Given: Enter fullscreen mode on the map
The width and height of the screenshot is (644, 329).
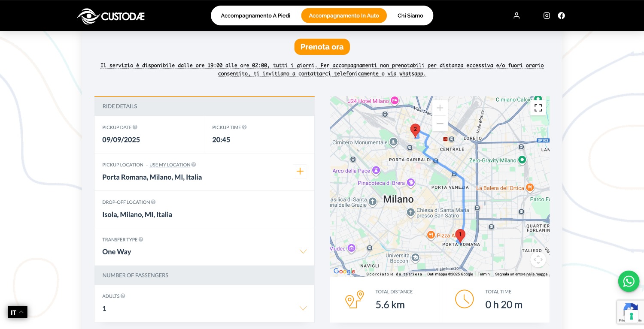Looking at the screenshot, I should (x=538, y=108).
